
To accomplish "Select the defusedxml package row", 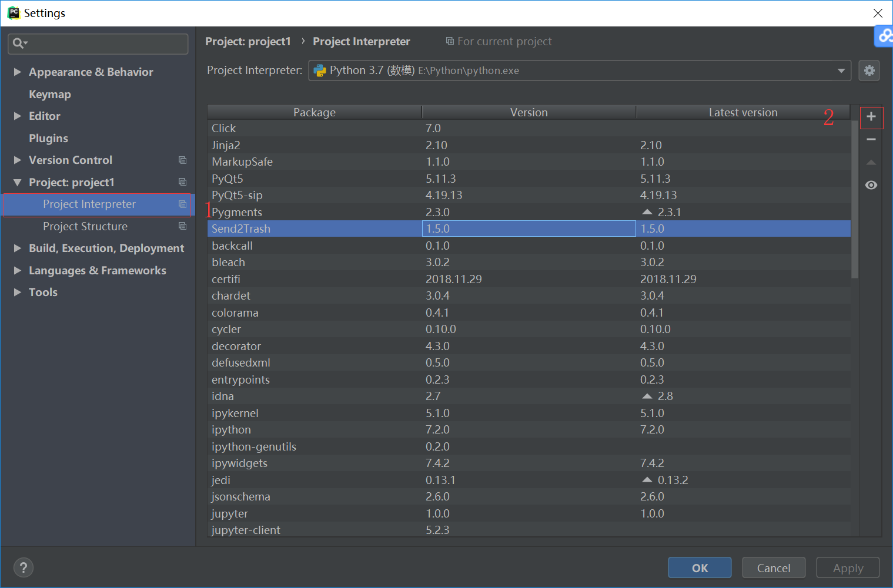I will click(529, 363).
